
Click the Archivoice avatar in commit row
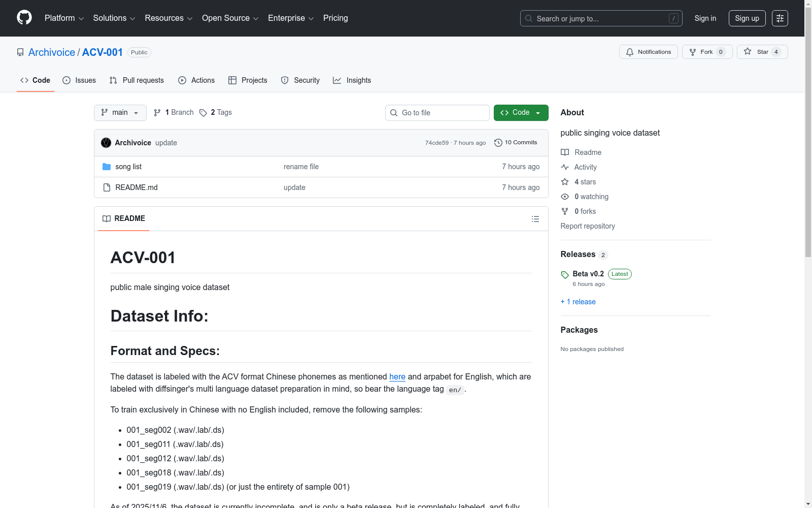pos(106,143)
